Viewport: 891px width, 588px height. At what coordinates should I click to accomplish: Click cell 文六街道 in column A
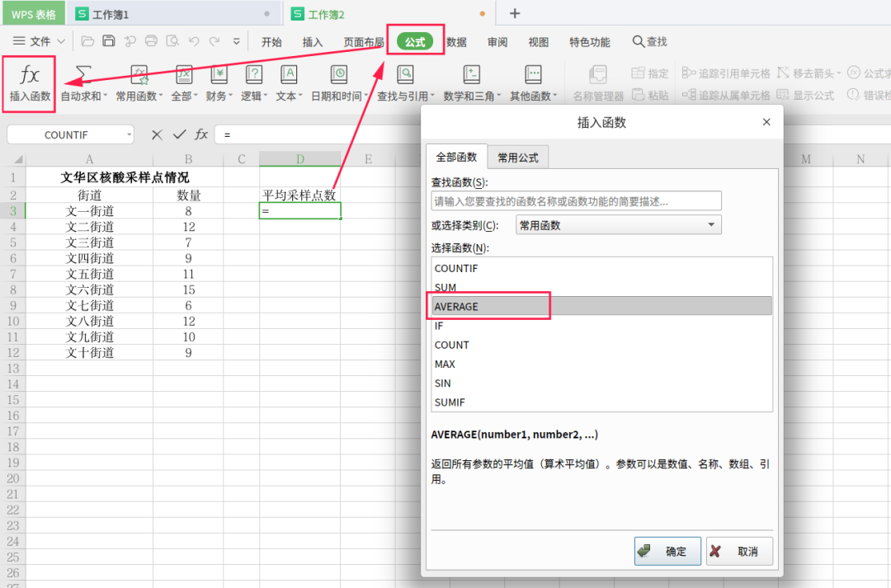(89, 289)
